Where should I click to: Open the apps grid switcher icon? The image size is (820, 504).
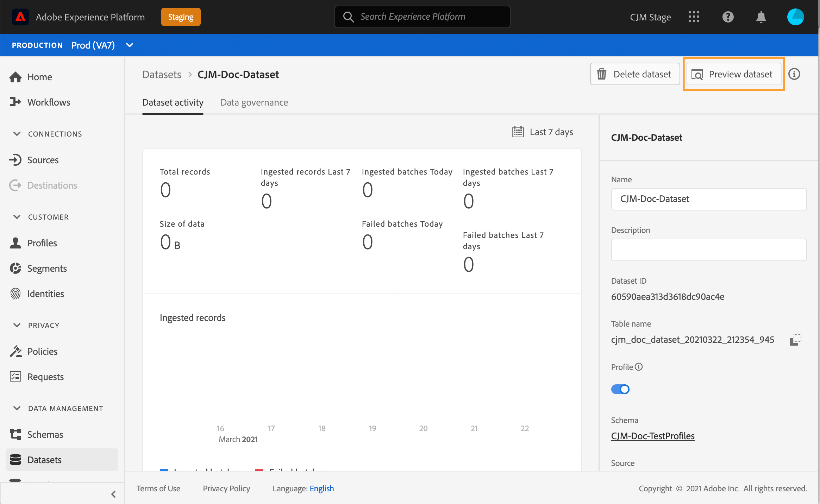point(694,17)
